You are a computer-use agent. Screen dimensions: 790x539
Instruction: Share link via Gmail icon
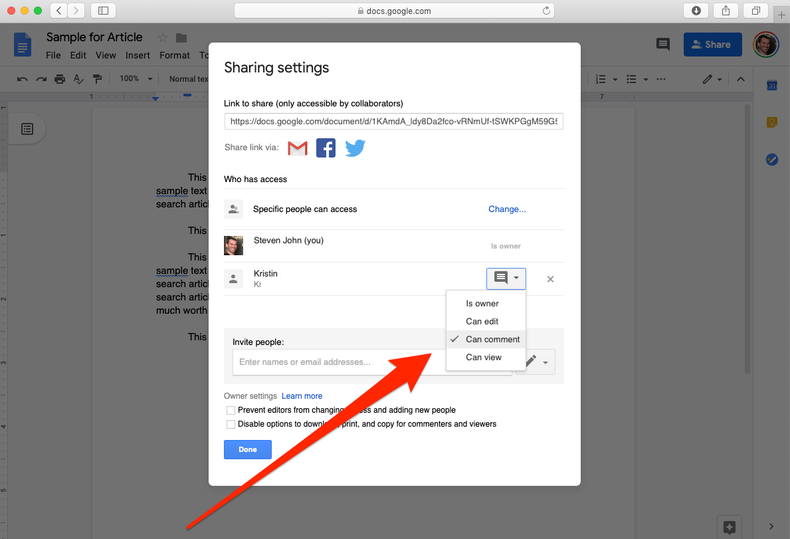point(297,148)
